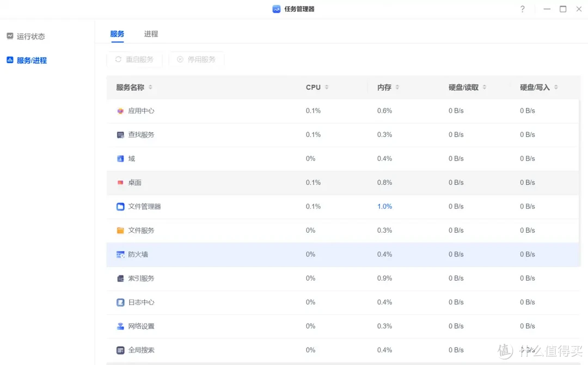The height and width of the screenshot is (365, 588).
Task: Click the 网络设置 network icon
Action: pyautogui.click(x=120, y=326)
